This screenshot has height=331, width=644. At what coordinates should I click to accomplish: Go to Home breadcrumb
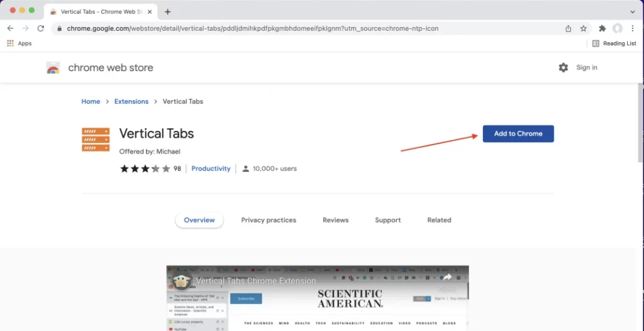(x=91, y=101)
